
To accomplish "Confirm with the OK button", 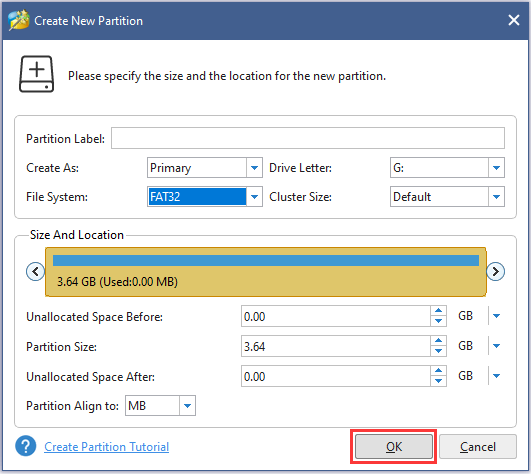I will [x=394, y=447].
